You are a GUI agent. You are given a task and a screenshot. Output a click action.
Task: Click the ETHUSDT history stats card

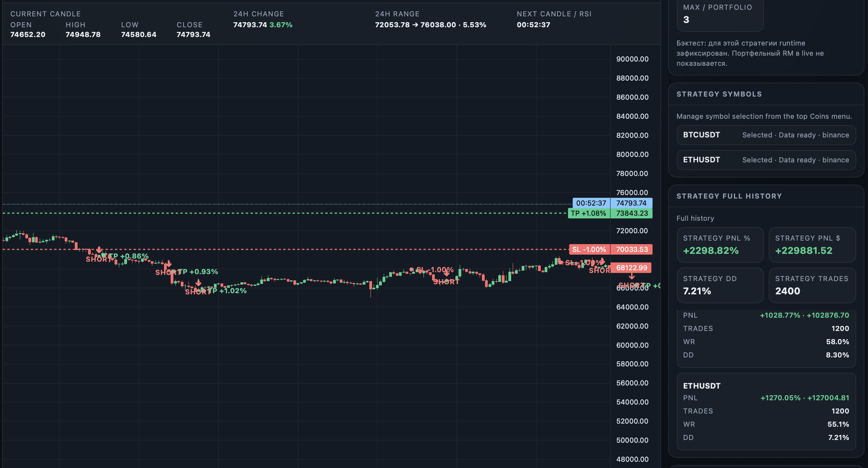click(x=766, y=412)
